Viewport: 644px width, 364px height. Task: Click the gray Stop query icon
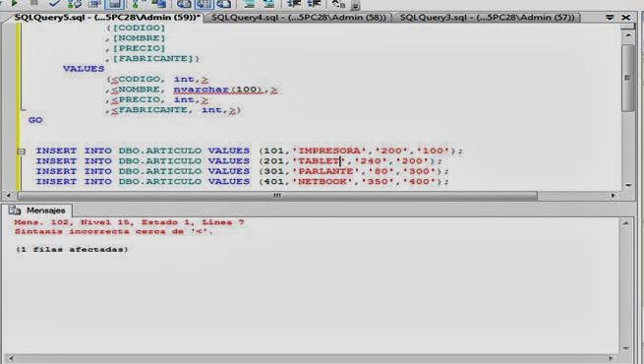(x=34, y=3)
